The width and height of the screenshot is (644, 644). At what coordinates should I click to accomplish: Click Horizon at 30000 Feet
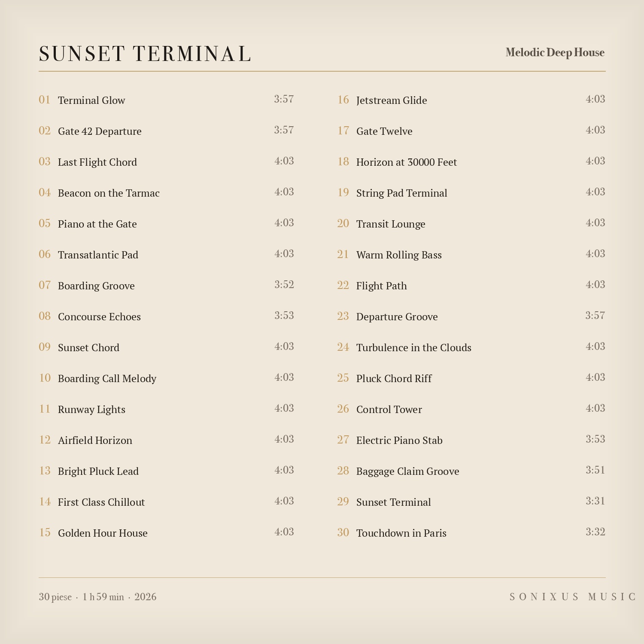pyautogui.click(x=407, y=162)
